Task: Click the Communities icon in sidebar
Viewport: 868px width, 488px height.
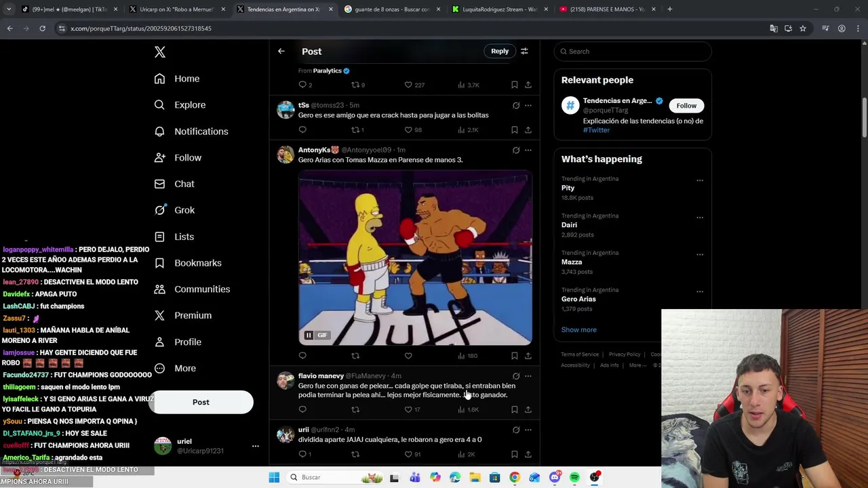Action: click(x=159, y=289)
